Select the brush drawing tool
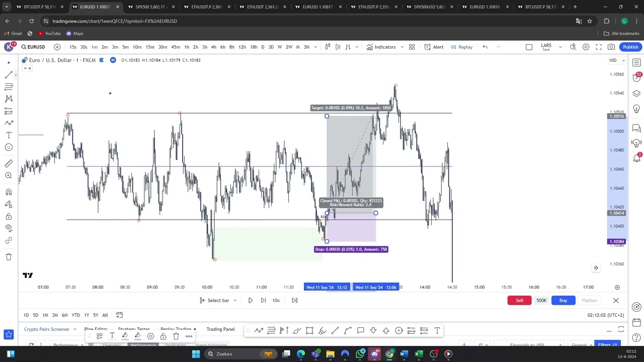The image size is (644, 362). pos(9,123)
